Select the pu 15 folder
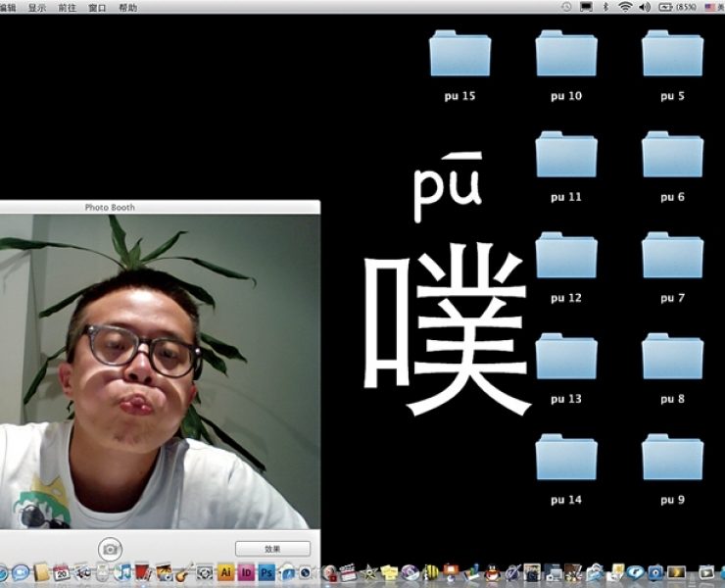This screenshot has height=588, width=725. tap(459, 55)
